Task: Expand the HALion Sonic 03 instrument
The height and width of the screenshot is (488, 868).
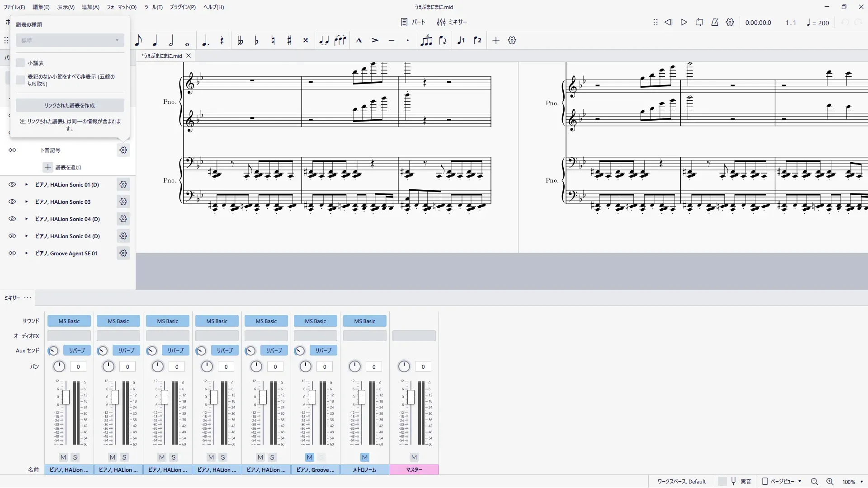Action: pos(27,202)
